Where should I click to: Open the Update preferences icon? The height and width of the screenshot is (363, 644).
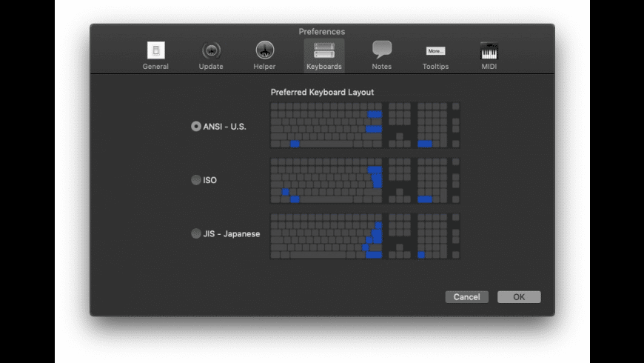(x=211, y=50)
